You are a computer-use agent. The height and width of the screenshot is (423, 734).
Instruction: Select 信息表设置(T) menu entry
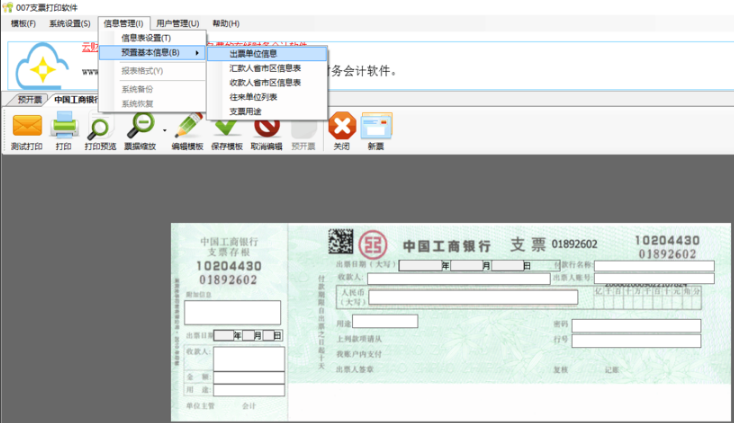point(153,38)
